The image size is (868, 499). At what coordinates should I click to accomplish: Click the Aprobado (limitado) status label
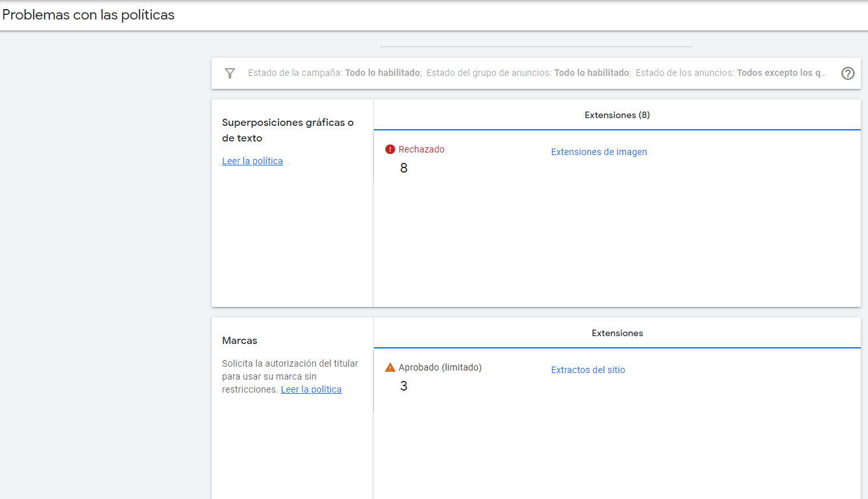coord(440,367)
